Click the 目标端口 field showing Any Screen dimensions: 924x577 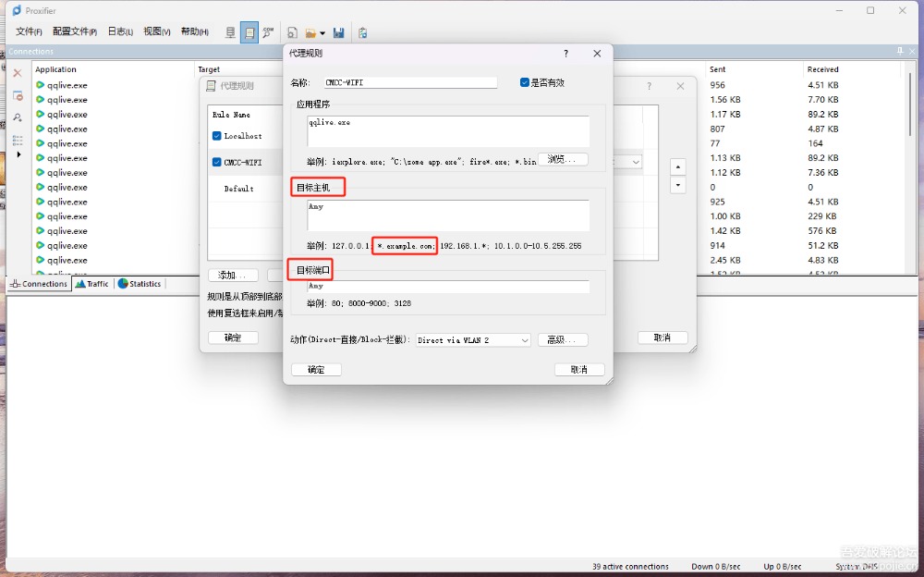[x=448, y=286]
